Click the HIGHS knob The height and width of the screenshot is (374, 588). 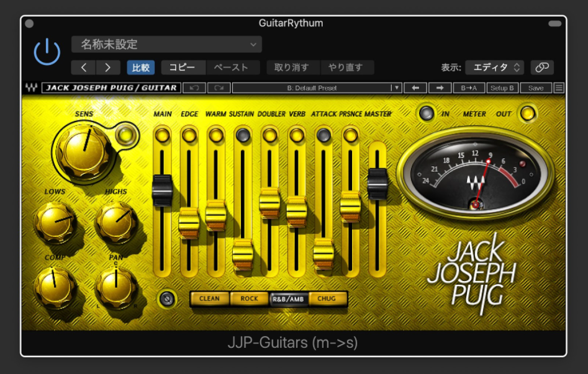(x=116, y=222)
